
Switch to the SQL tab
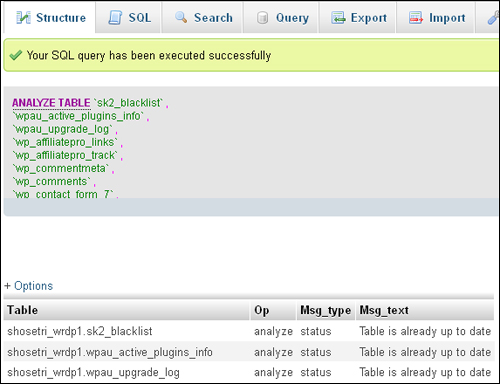(129, 17)
